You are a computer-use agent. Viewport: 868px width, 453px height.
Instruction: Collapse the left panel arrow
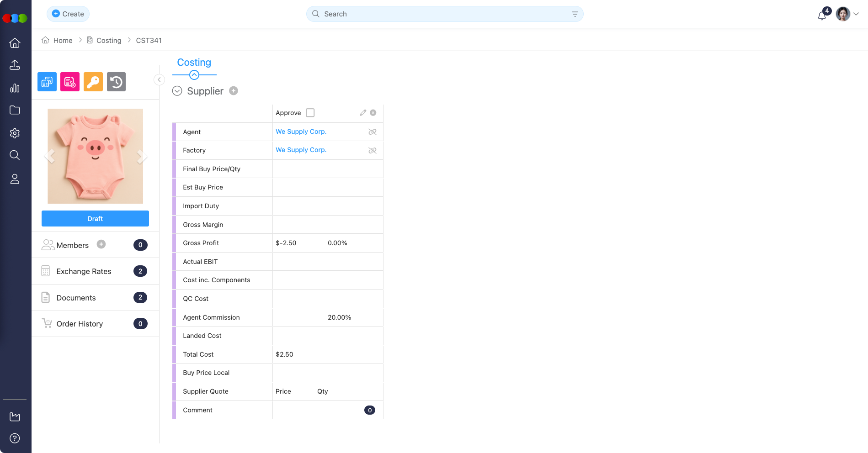tap(159, 80)
